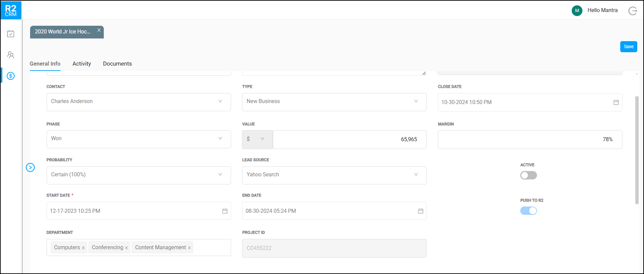Click the R2 CRM logo

tap(11, 10)
